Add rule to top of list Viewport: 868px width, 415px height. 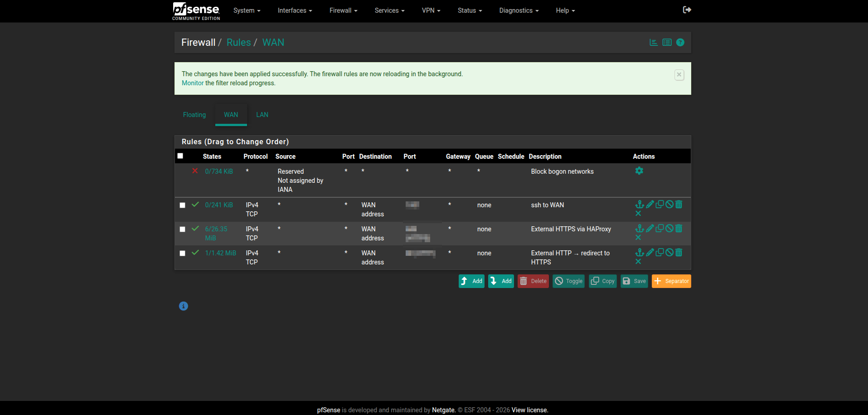point(471,281)
